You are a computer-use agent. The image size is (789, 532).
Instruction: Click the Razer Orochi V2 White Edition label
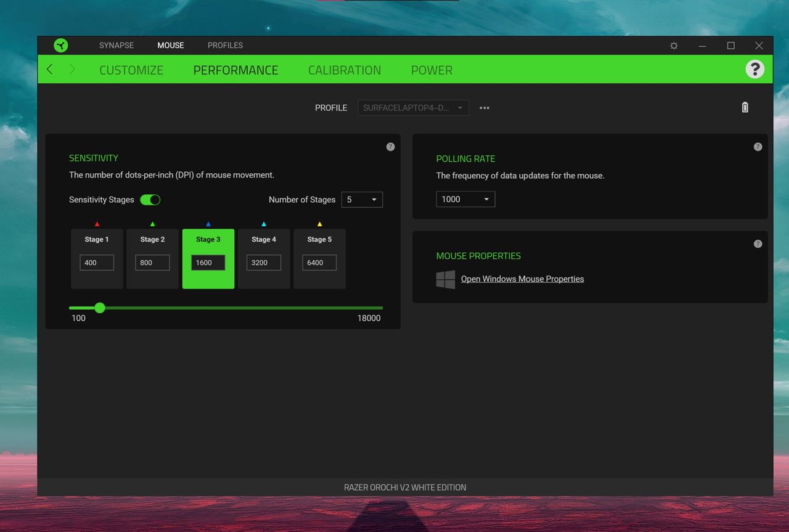click(405, 488)
